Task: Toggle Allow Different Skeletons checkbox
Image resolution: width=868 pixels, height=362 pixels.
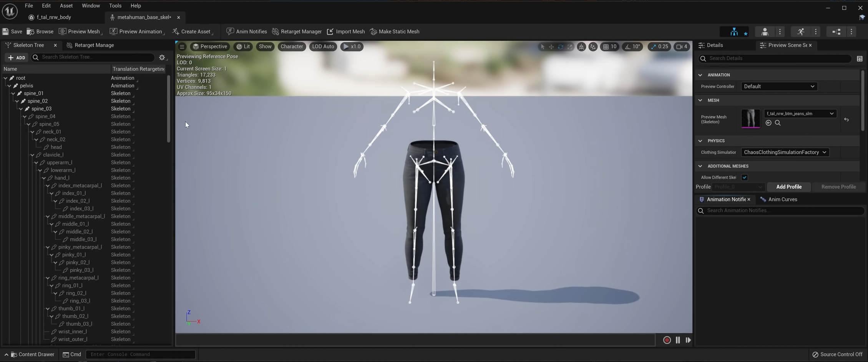Action: point(745,178)
